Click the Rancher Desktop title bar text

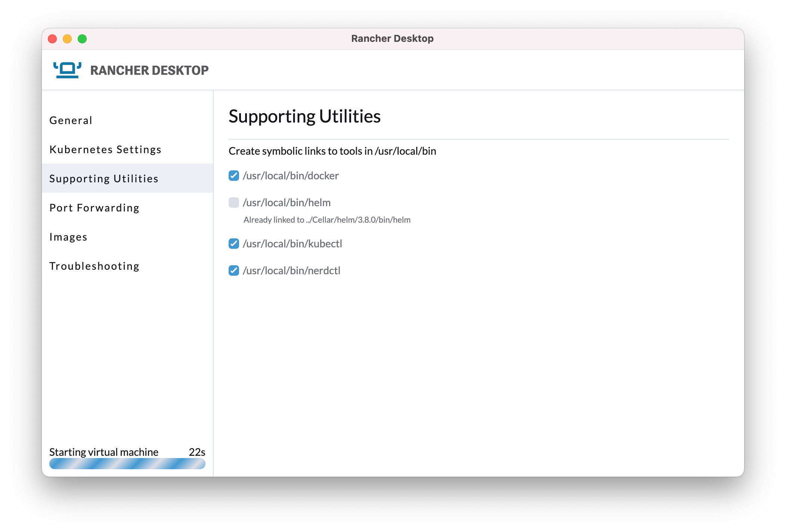(x=392, y=38)
